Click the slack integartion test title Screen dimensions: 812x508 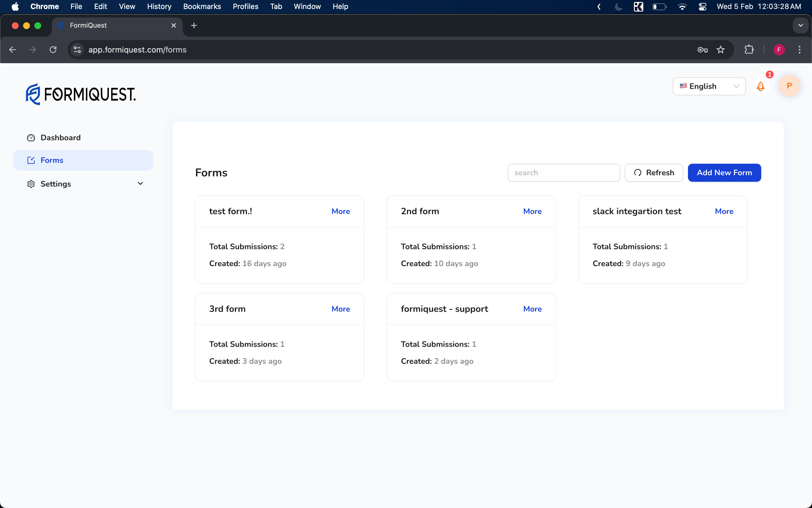637,211
